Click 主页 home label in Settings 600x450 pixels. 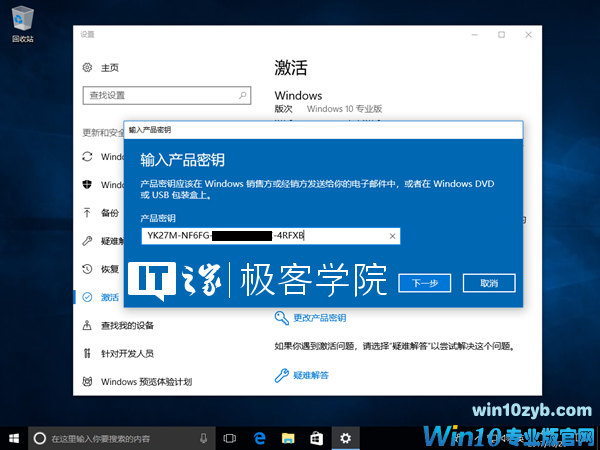point(110,68)
